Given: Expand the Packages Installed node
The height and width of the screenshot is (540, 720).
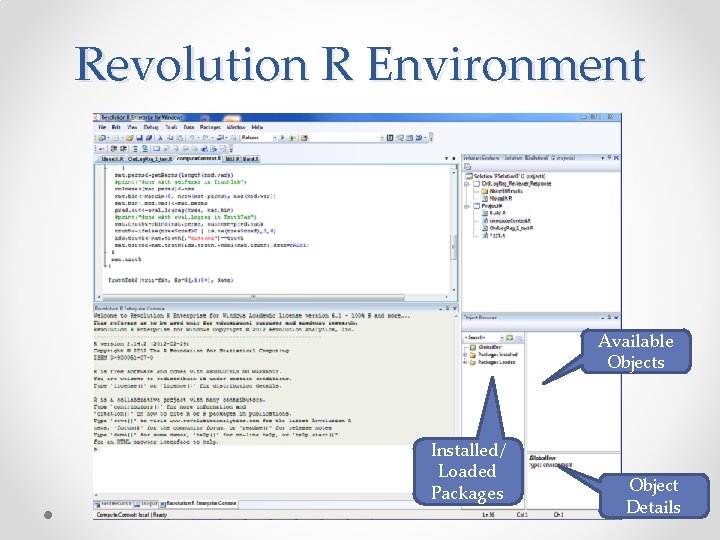Looking at the screenshot, I should pos(465,354).
